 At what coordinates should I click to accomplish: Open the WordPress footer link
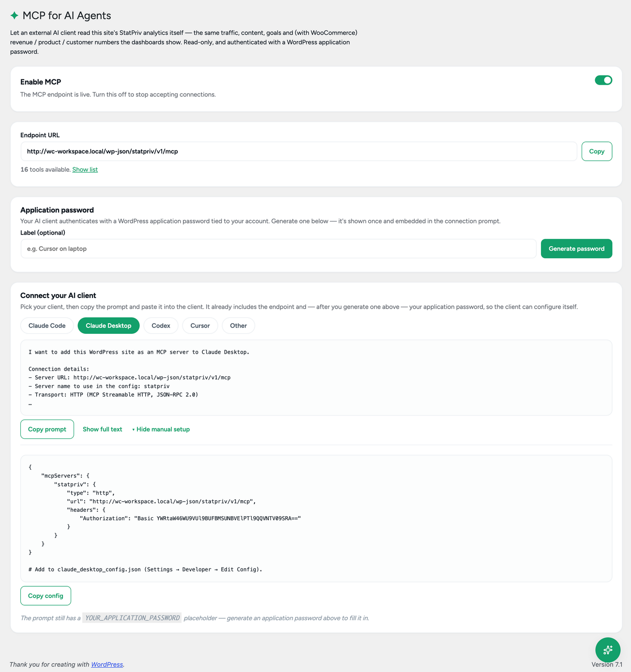pos(107,664)
